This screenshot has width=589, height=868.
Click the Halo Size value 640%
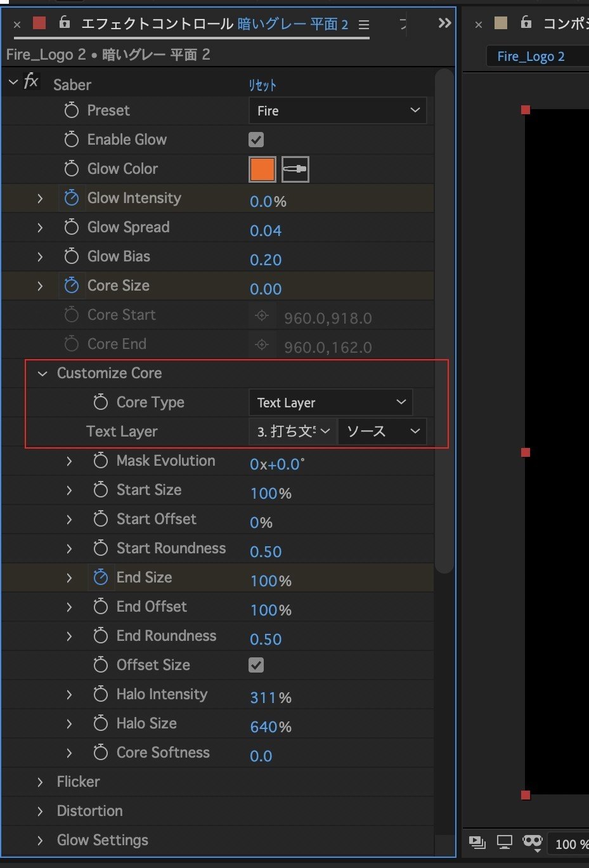271,727
